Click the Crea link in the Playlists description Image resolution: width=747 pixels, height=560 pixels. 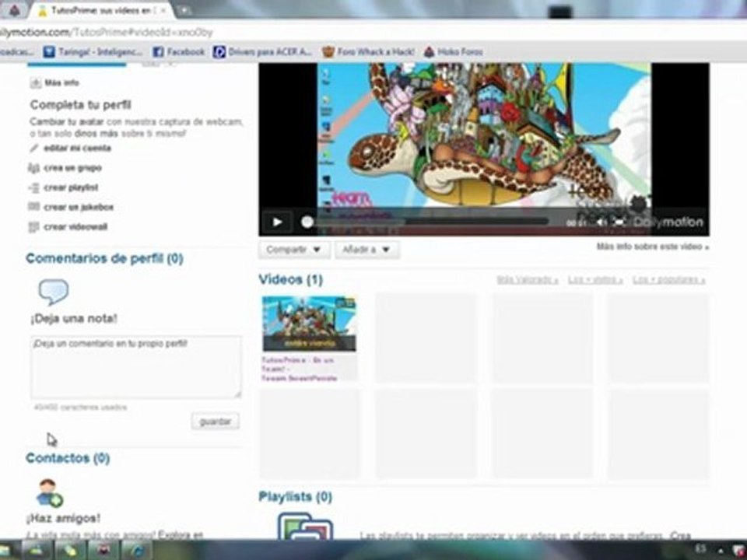679,536
